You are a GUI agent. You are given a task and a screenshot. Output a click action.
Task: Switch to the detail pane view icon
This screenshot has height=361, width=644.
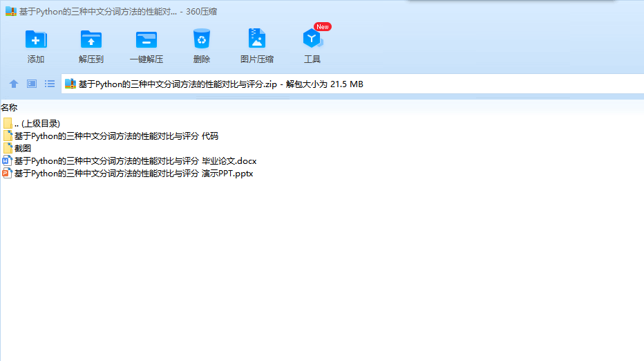click(32, 84)
